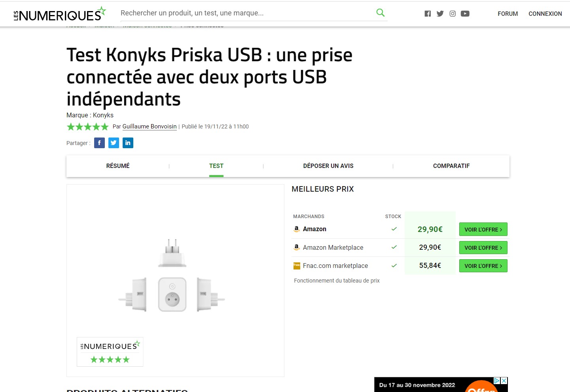Viewport: 570px width, 392px height.
Task: Open the Instagram icon in header
Action: (x=453, y=14)
